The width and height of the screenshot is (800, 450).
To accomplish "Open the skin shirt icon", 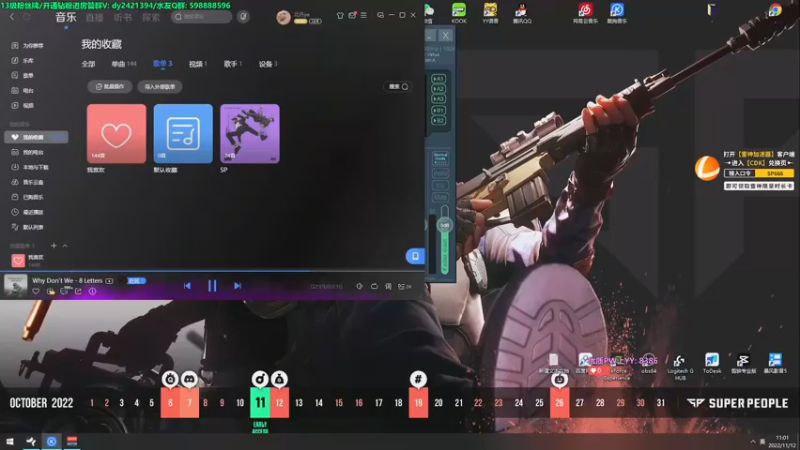I will (340, 15).
